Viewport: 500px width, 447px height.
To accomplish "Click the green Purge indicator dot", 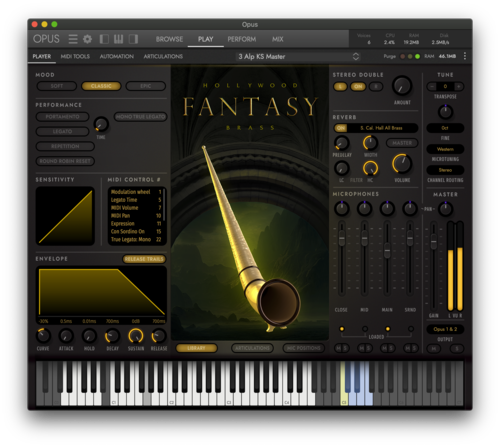I will coord(417,56).
